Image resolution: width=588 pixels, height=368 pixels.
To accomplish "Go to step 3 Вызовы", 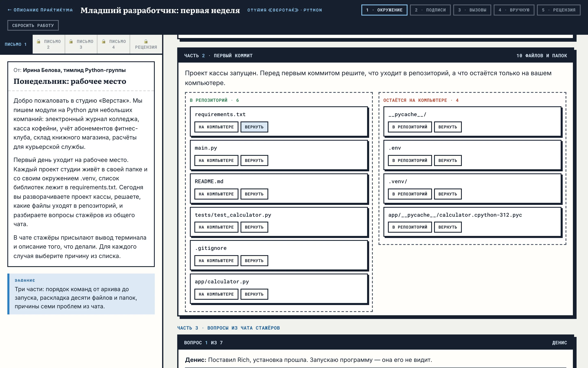I will tap(472, 10).
